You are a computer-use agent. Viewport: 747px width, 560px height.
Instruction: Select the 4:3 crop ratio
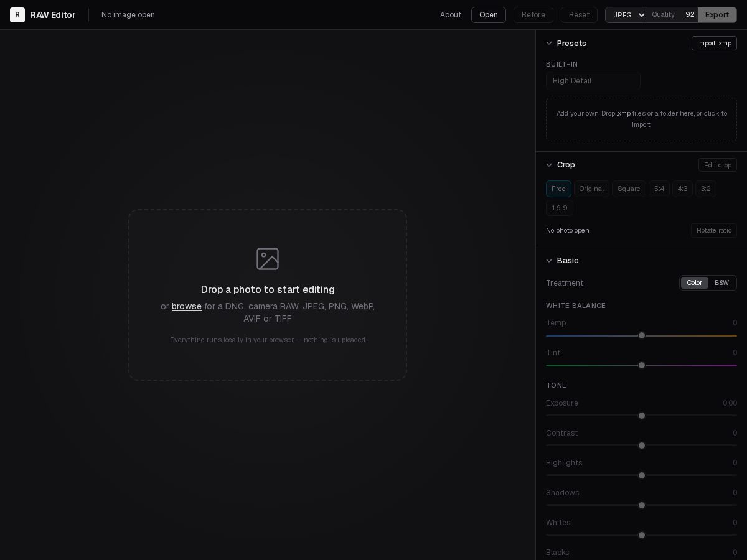click(682, 189)
